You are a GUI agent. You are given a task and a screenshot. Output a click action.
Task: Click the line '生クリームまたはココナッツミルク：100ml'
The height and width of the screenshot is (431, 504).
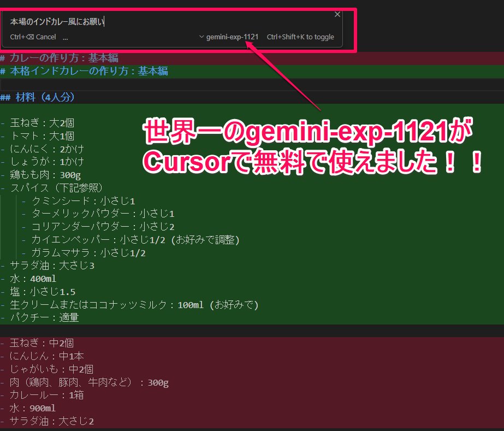tap(106, 305)
